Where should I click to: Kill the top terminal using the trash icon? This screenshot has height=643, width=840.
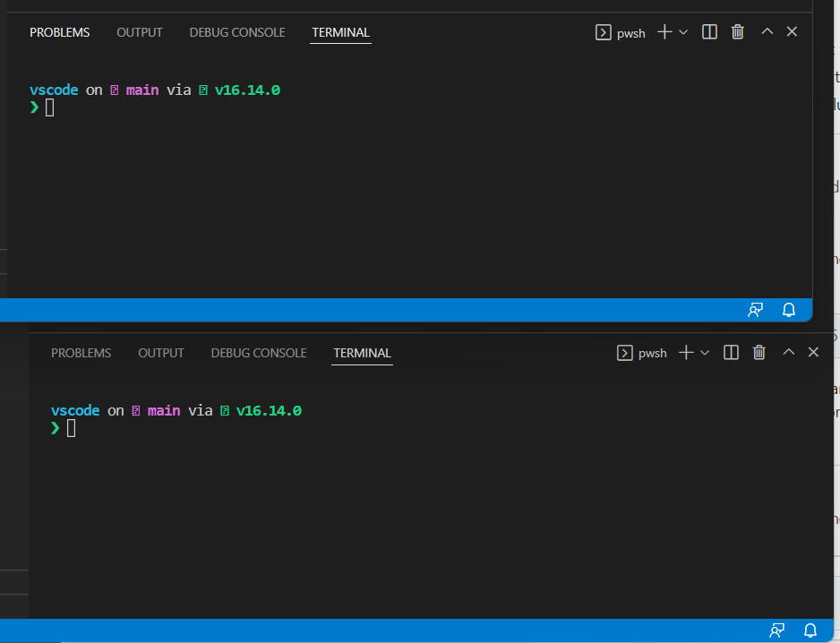coord(737,31)
